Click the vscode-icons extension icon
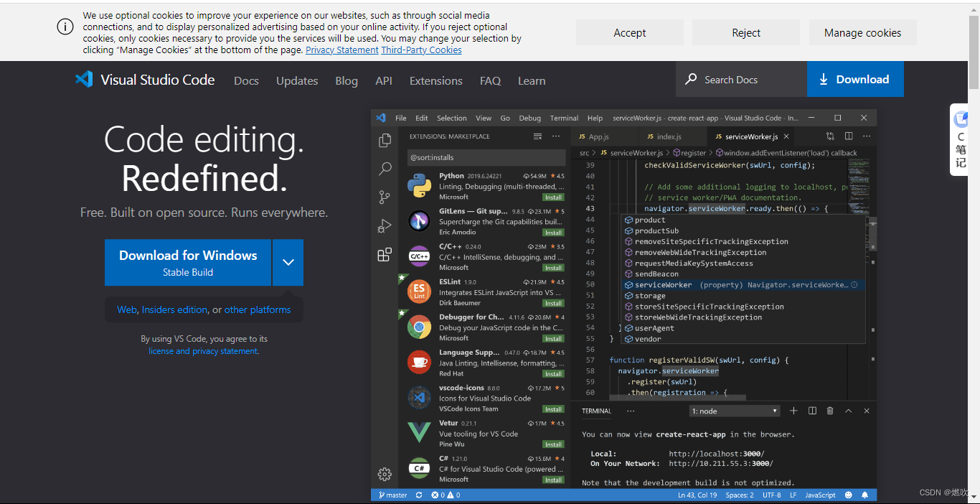This screenshot has height=504, width=980. click(x=419, y=397)
